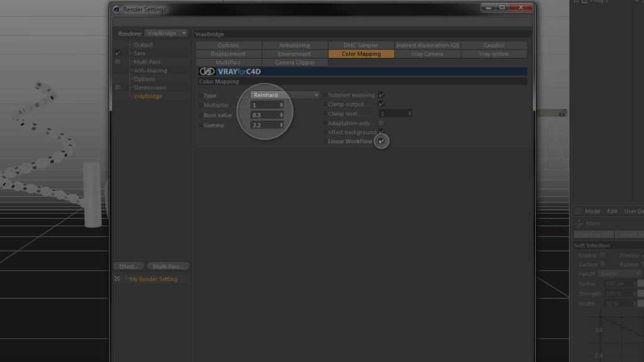
Task: Click the grip icon left of Mode menu
Action: click(x=577, y=211)
